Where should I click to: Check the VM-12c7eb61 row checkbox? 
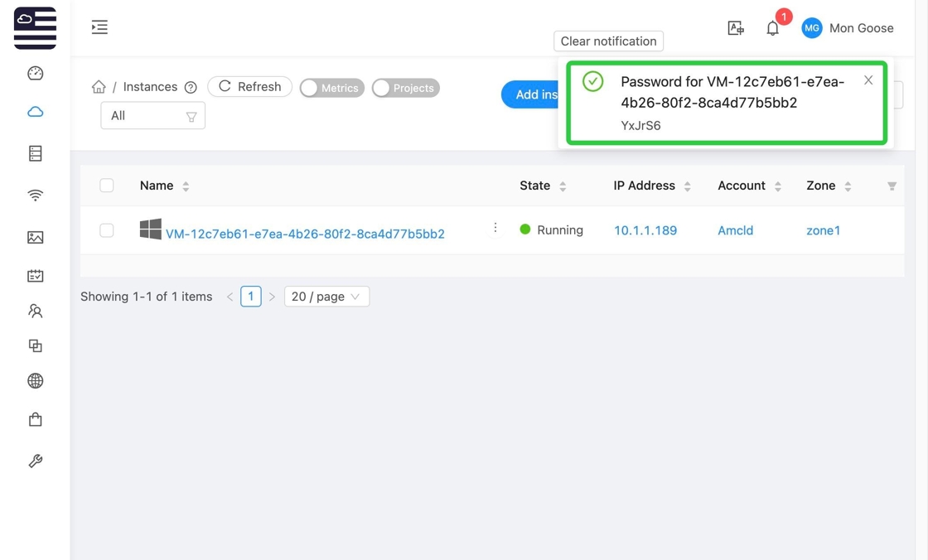coord(107,230)
